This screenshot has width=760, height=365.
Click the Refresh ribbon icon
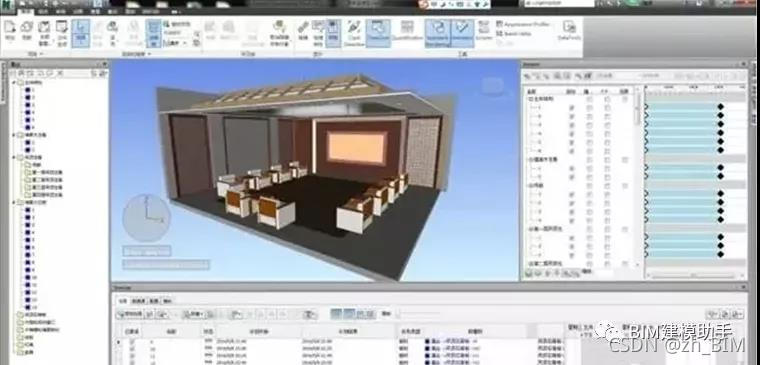[27, 30]
